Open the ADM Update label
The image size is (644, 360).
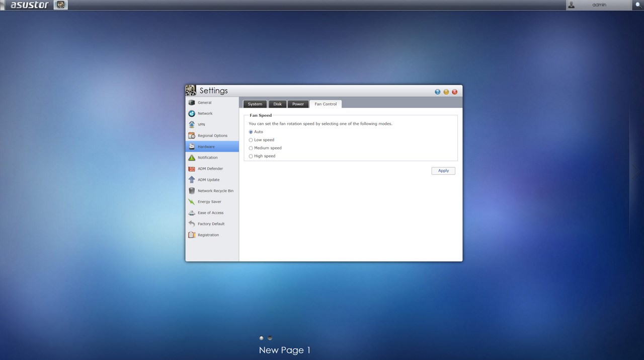pos(209,180)
